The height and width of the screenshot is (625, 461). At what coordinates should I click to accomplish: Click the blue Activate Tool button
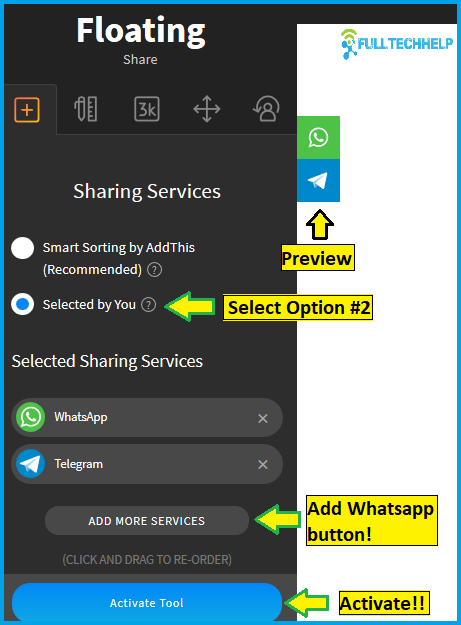pos(147,603)
